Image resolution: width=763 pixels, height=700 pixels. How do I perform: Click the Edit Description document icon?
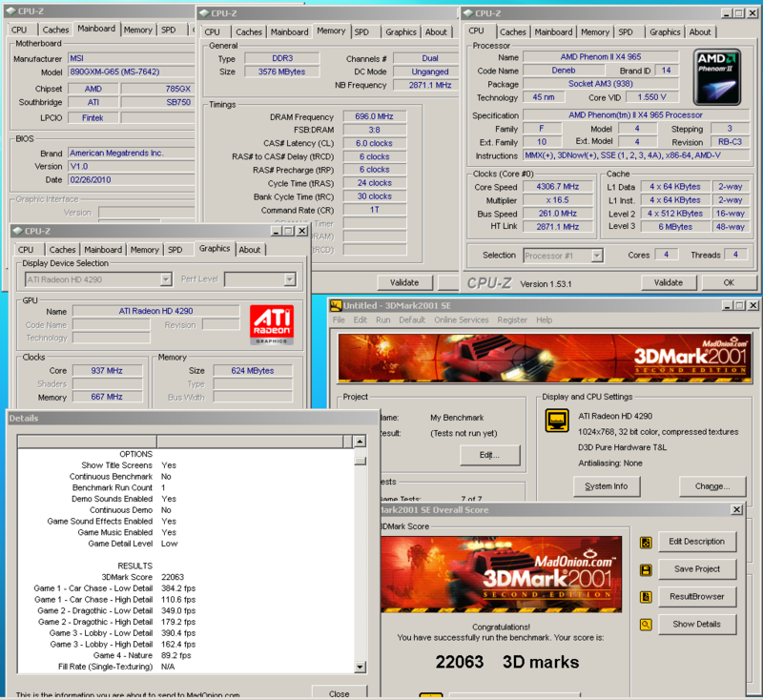pos(647,543)
